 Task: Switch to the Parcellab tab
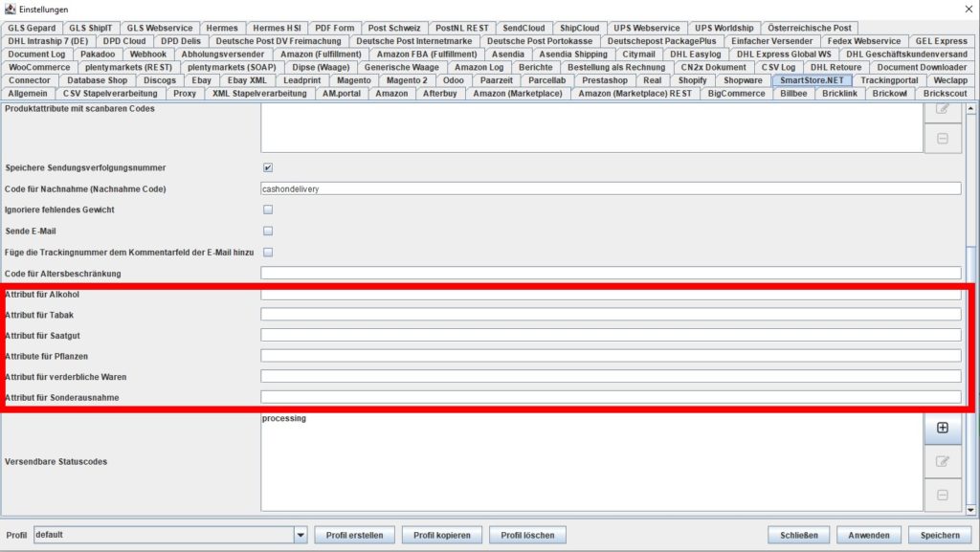[546, 80]
